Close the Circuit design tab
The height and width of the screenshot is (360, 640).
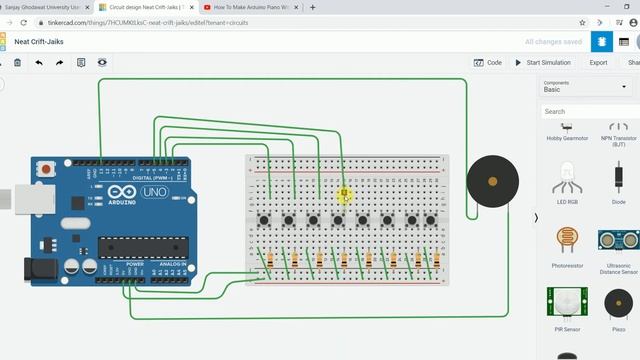tap(192, 7)
